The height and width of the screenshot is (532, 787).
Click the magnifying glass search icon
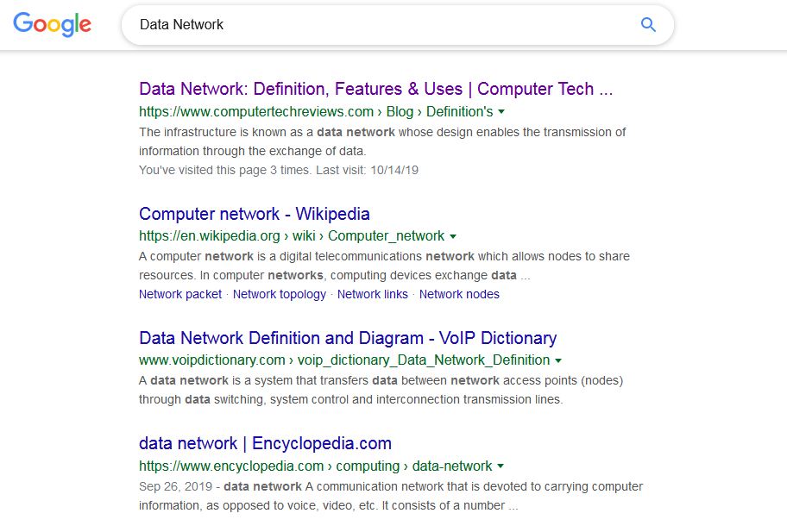click(647, 25)
